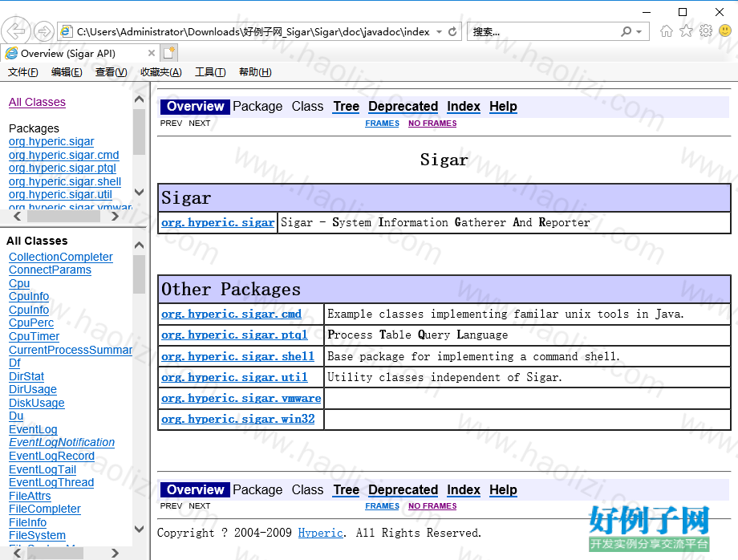The width and height of the screenshot is (738, 560).
Task: Open the 工具(T) menu
Action: point(210,72)
